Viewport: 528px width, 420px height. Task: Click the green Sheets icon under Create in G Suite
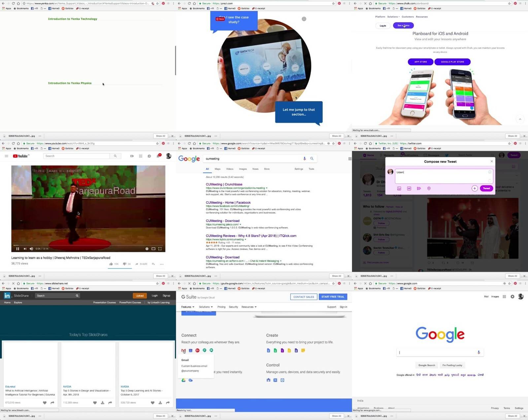(x=275, y=350)
